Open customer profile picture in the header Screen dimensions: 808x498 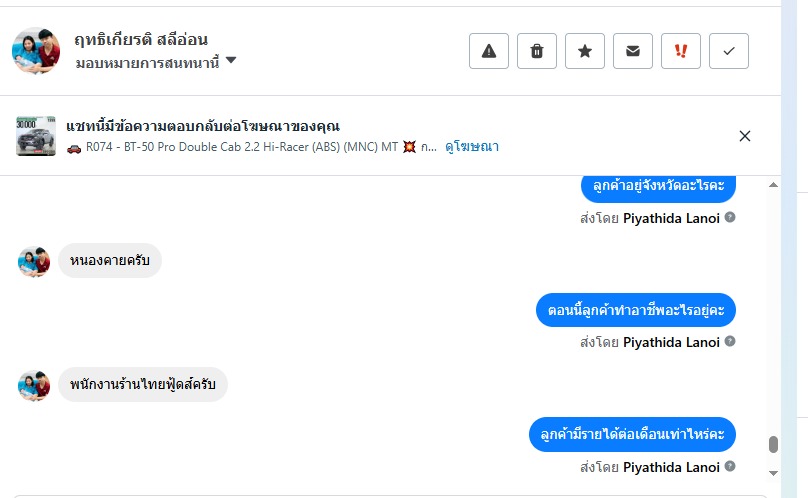[36, 50]
